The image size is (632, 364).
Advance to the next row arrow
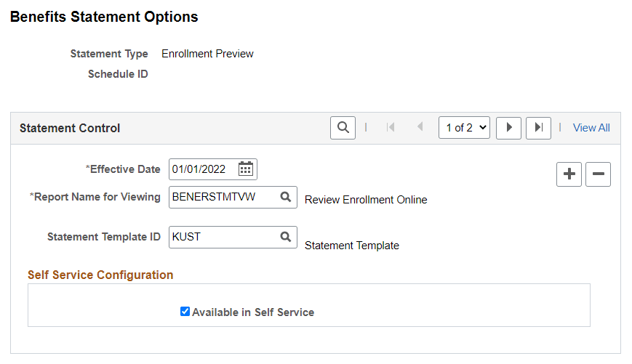point(509,128)
